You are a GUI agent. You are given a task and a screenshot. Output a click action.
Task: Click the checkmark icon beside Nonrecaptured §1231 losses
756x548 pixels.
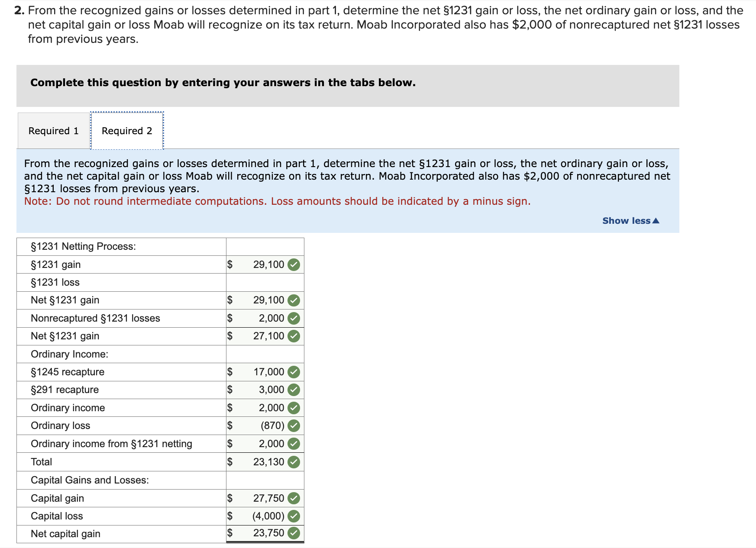294,318
